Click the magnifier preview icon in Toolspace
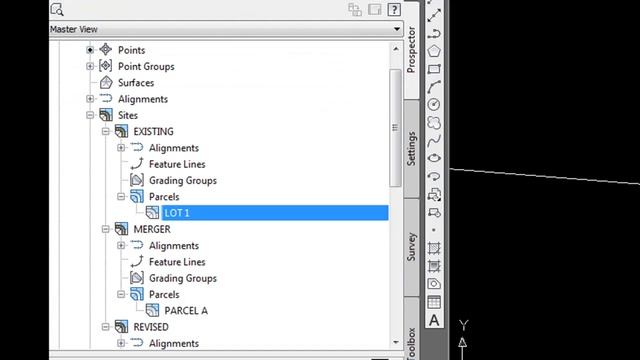640x360 pixels. 57,9
